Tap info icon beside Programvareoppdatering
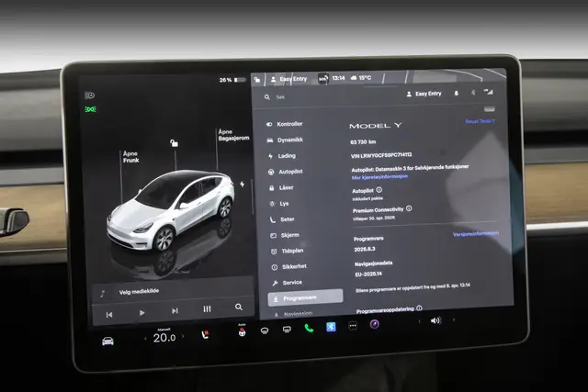This screenshot has width=588, height=392. 419,308
